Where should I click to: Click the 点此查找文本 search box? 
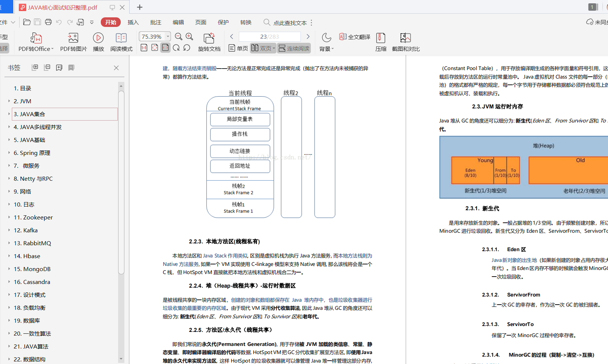click(285, 22)
